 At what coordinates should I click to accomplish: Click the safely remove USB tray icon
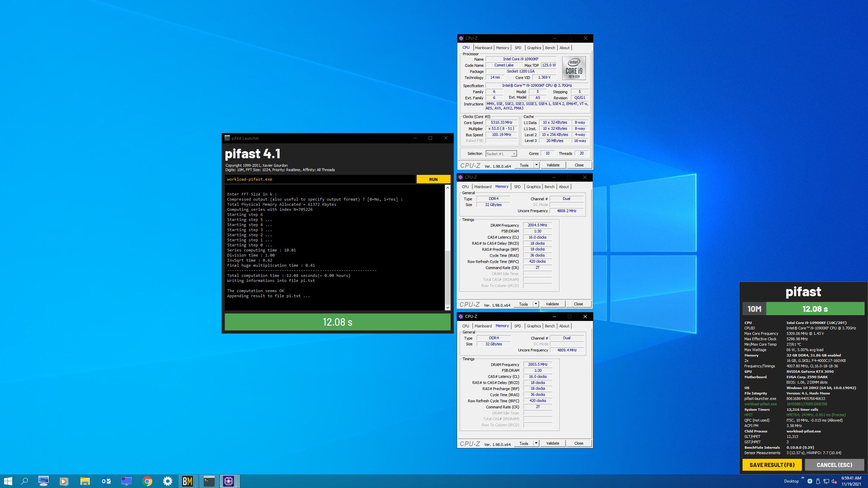(818, 481)
